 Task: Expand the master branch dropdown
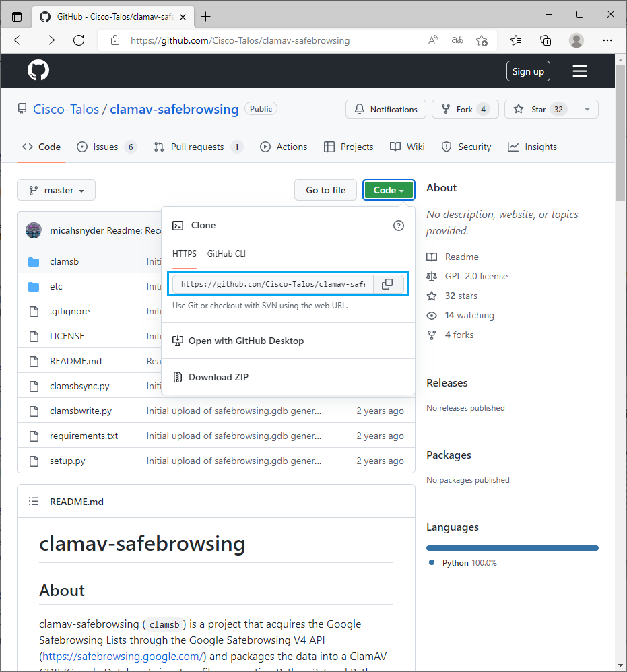(56, 190)
